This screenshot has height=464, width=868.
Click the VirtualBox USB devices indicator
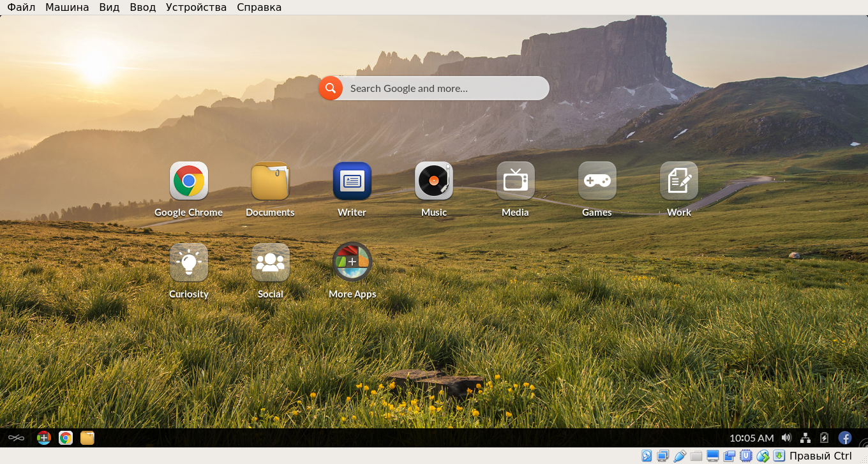pyautogui.click(x=680, y=456)
